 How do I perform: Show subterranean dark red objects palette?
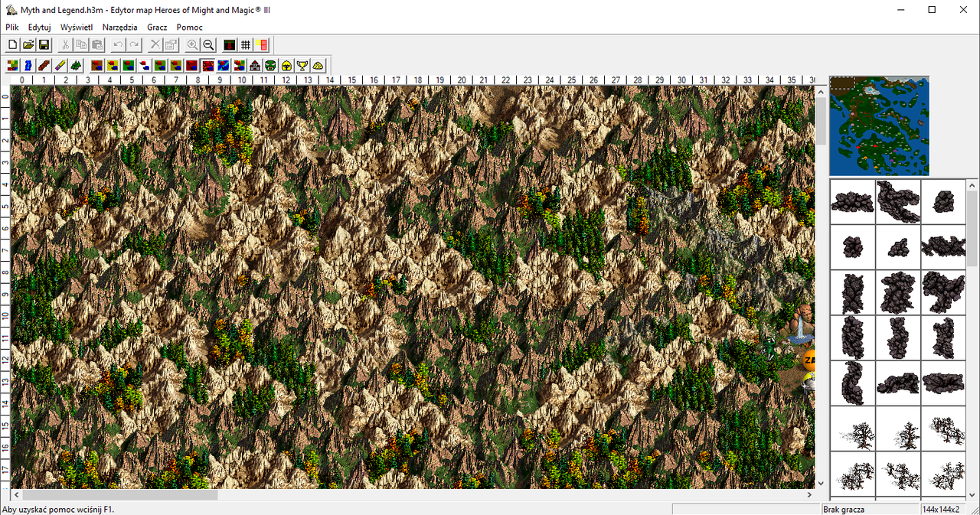coord(193,66)
